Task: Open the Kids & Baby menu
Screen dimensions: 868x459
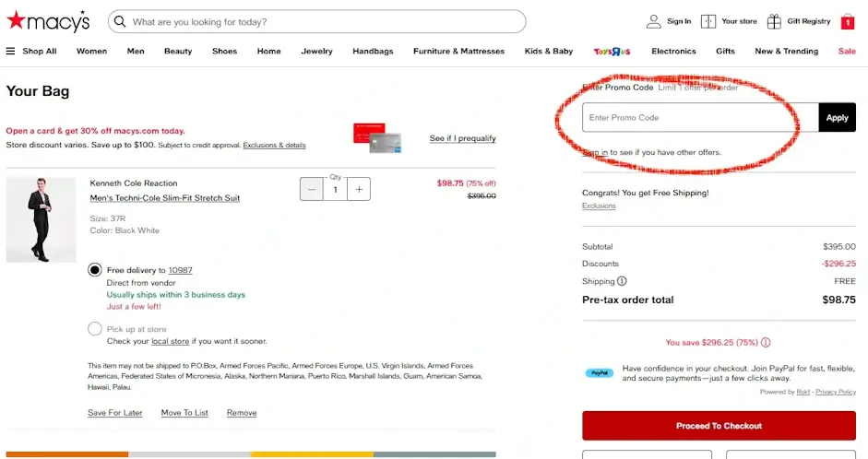Action: click(x=549, y=51)
